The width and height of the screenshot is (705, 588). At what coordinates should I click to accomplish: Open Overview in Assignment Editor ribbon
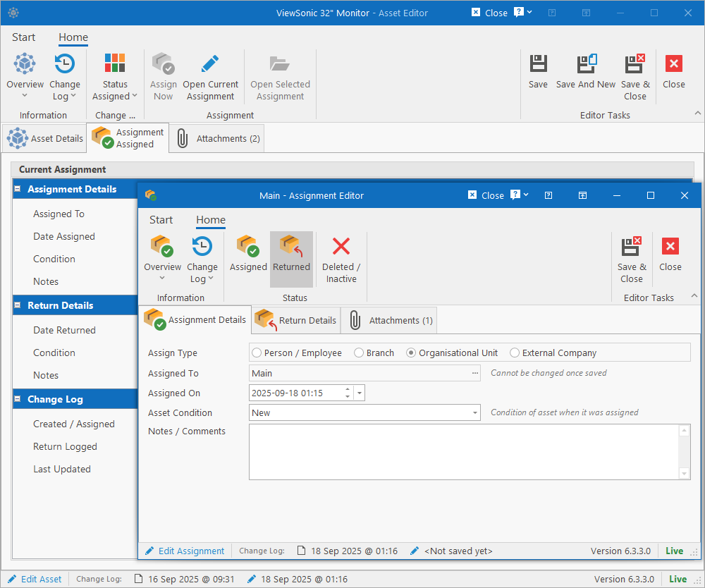pos(162,259)
